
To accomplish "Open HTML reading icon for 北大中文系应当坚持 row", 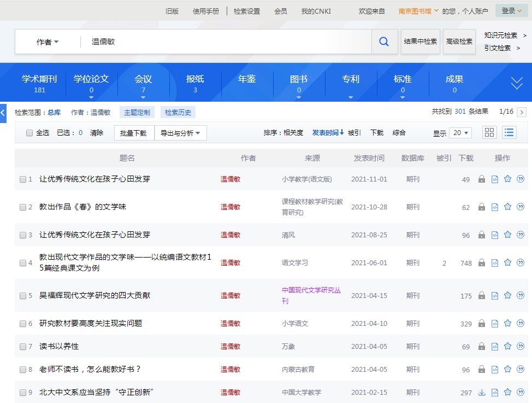I will coord(495,393).
